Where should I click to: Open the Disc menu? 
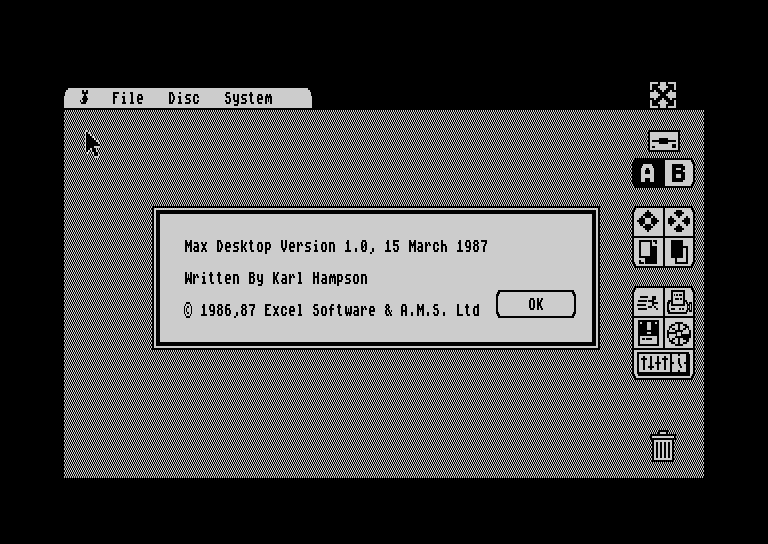pyautogui.click(x=184, y=98)
